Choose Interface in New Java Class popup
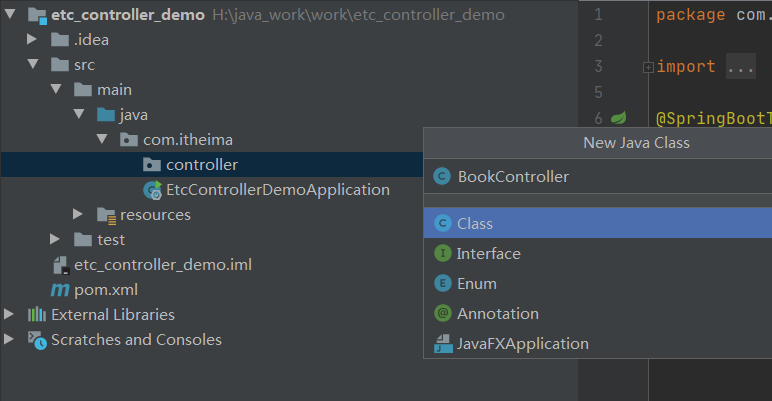 click(598, 253)
